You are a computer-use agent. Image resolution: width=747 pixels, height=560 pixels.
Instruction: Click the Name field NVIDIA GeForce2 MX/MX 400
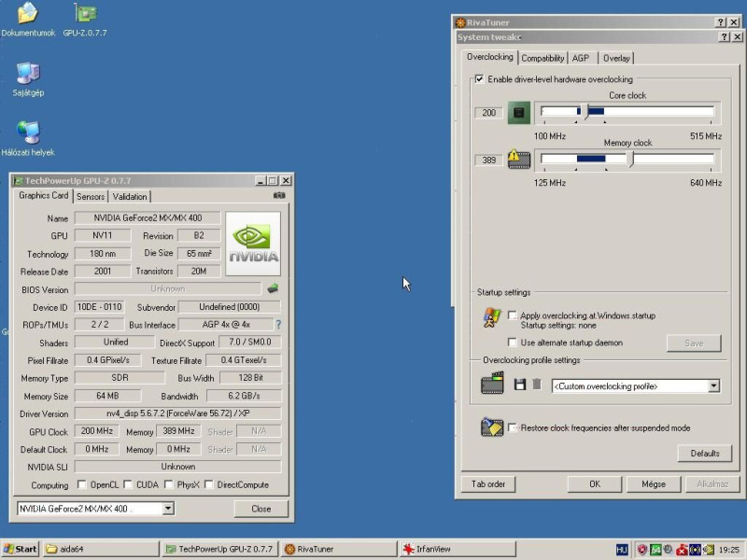coord(148,218)
